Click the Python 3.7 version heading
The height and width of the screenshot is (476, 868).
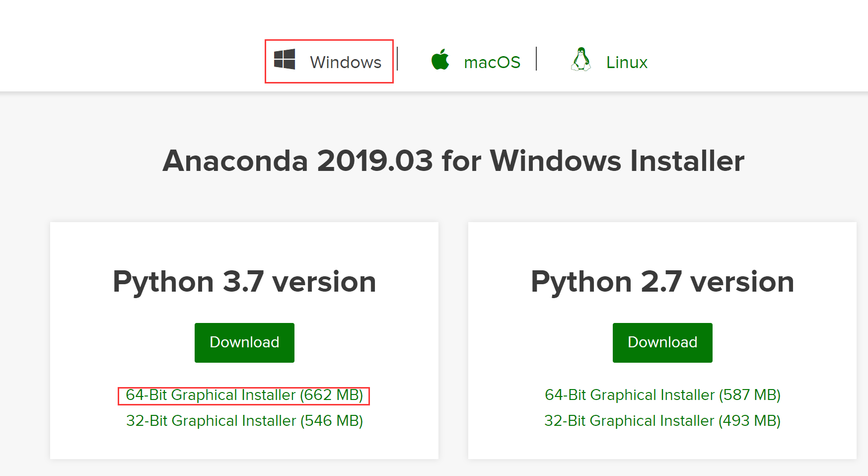[244, 282]
